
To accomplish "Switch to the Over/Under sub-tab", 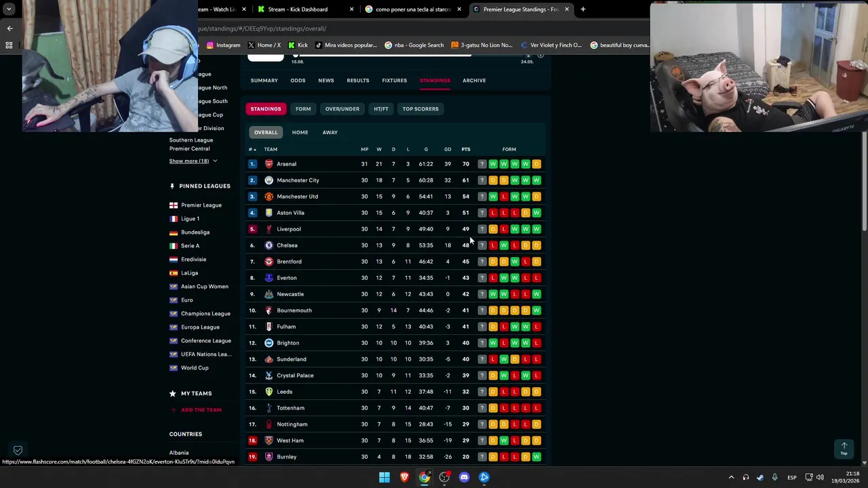I will pos(342,109).
